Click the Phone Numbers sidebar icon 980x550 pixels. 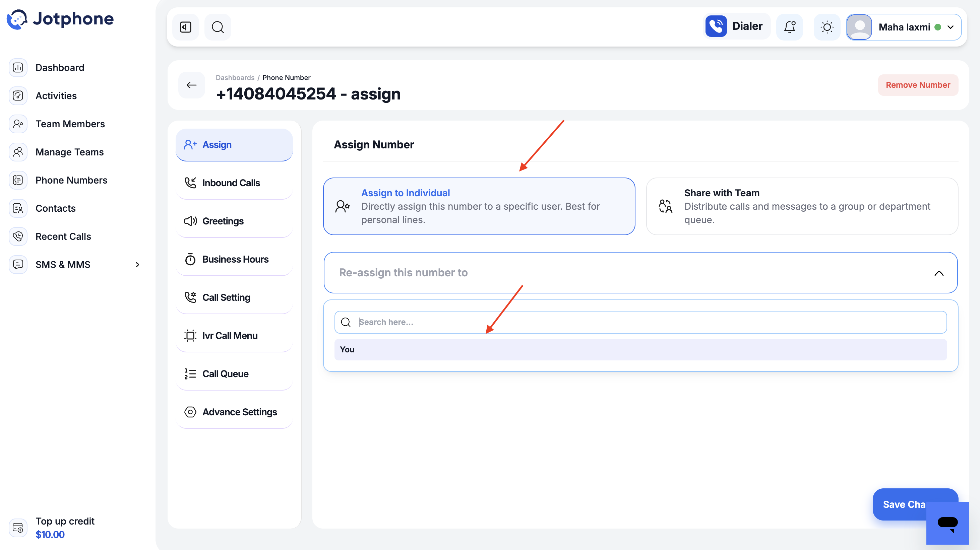pyautogui.click(x=18, y=180)
